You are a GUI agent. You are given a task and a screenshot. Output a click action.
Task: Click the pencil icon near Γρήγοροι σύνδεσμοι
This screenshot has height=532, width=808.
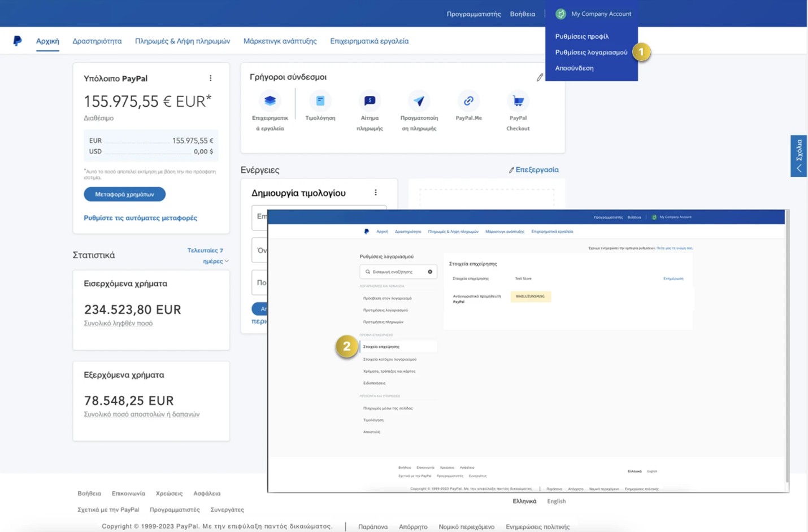540,77
